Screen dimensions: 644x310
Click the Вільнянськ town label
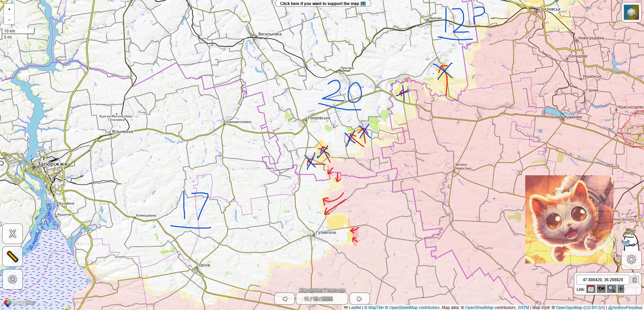coord(123,131)
